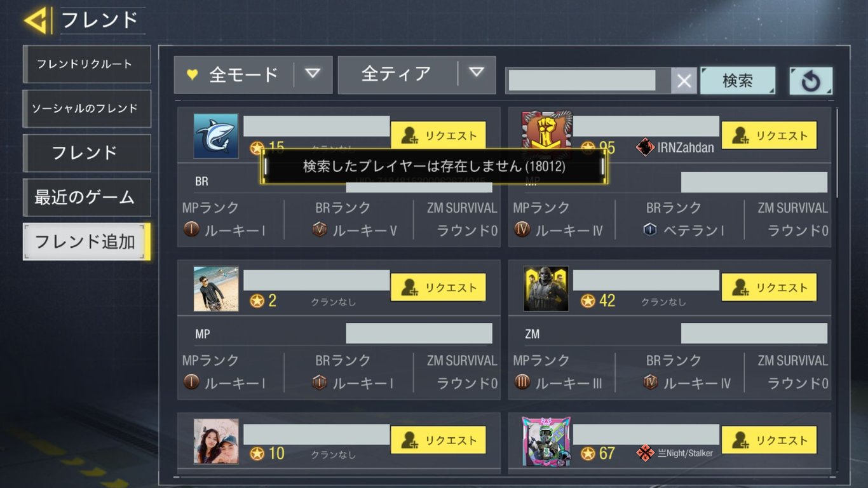Open the golden fist avatar profile
Viewport: 868px width, 488px height.
point(546,134)
